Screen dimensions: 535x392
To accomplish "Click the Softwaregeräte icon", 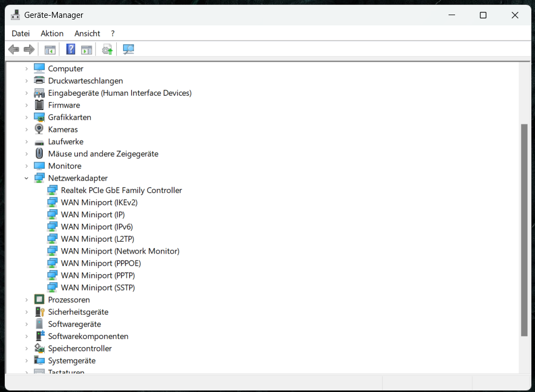I will click(39, 324).
